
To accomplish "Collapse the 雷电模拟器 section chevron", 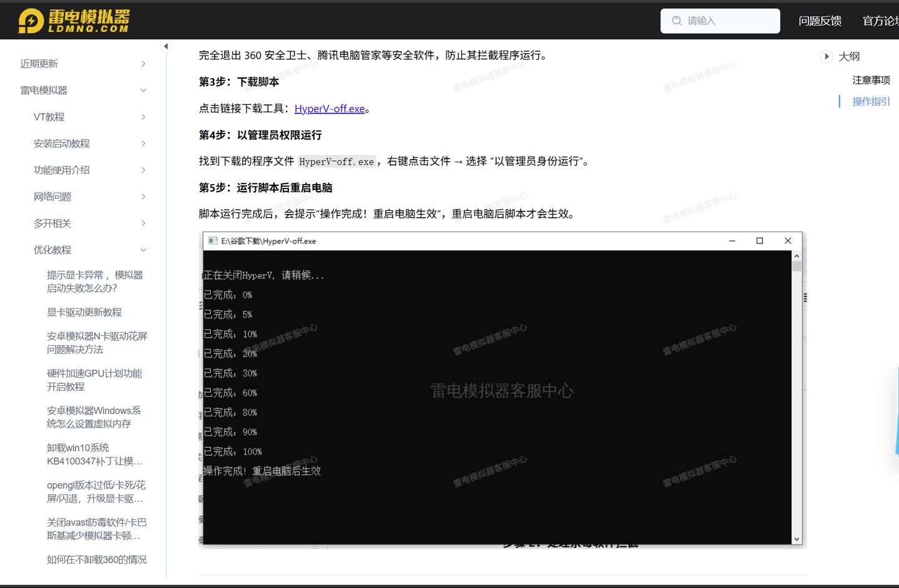I will (144, 91).
